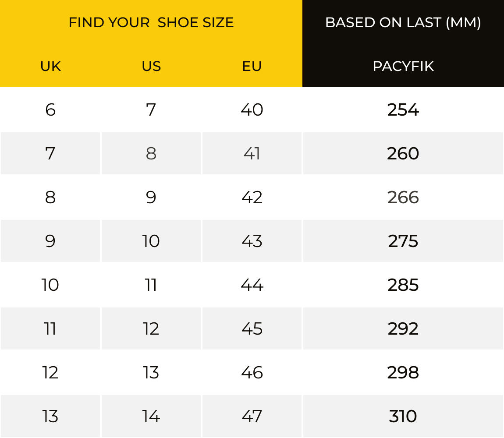Select the 266 last length value

tap(403, 197)
